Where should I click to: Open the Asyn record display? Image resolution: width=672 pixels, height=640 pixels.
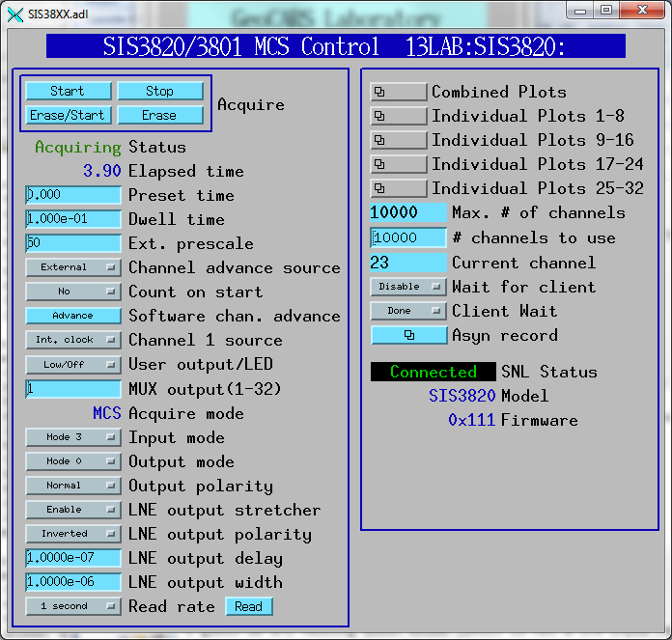(x=408, y=335)
